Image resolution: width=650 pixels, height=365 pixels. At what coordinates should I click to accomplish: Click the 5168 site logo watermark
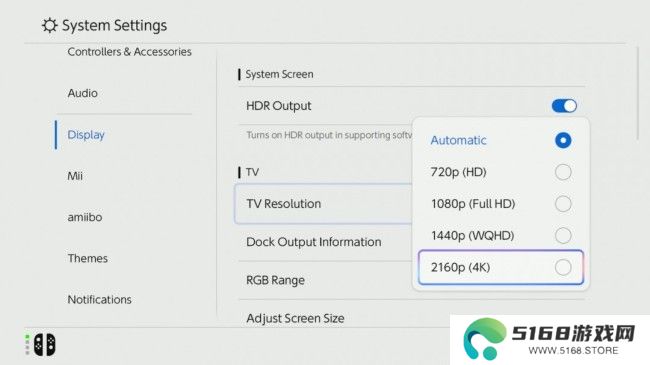pyautogui.click(x=550, y=340)
